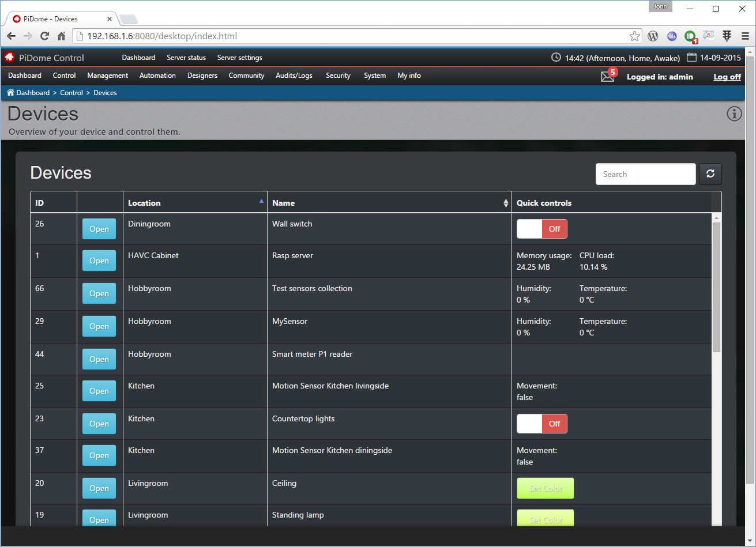Viewport: 756px width, 547px height.
Task: Open the page info icon
Action: [734, 114]
